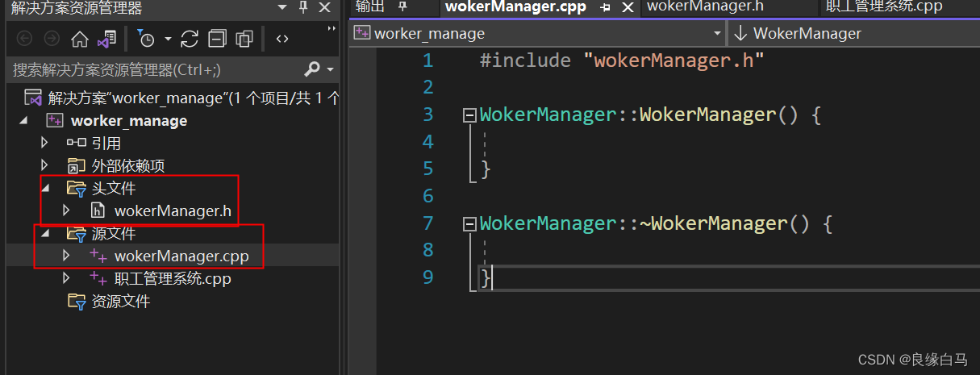Select the 外部依赖项 tree item

point(128,166)
